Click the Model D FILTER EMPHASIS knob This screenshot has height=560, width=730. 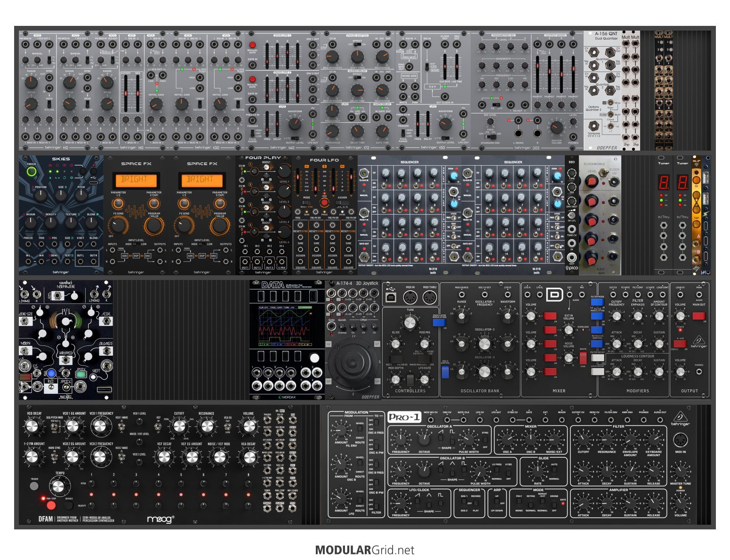[x=638, y=316]
